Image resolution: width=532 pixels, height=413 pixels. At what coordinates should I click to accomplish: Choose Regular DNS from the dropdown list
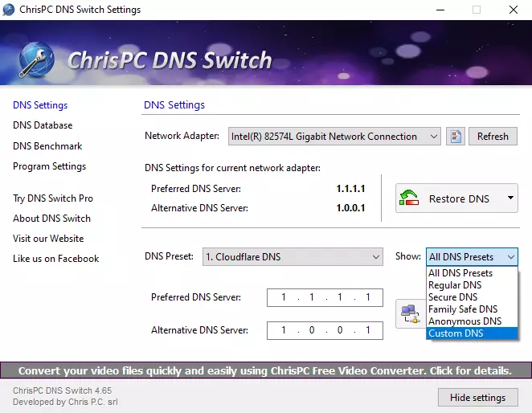point(455,285)
